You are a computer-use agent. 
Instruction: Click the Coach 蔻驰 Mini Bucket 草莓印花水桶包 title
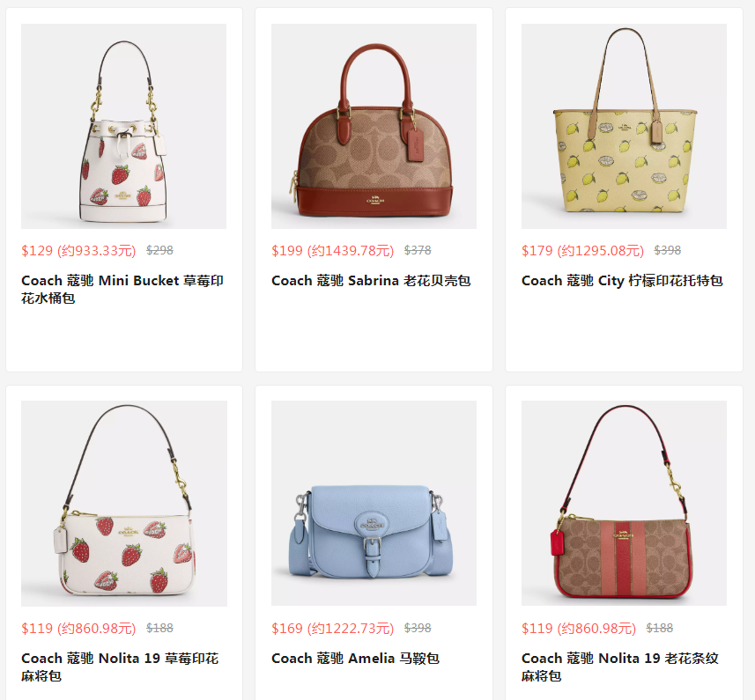[x=122, y=289]
